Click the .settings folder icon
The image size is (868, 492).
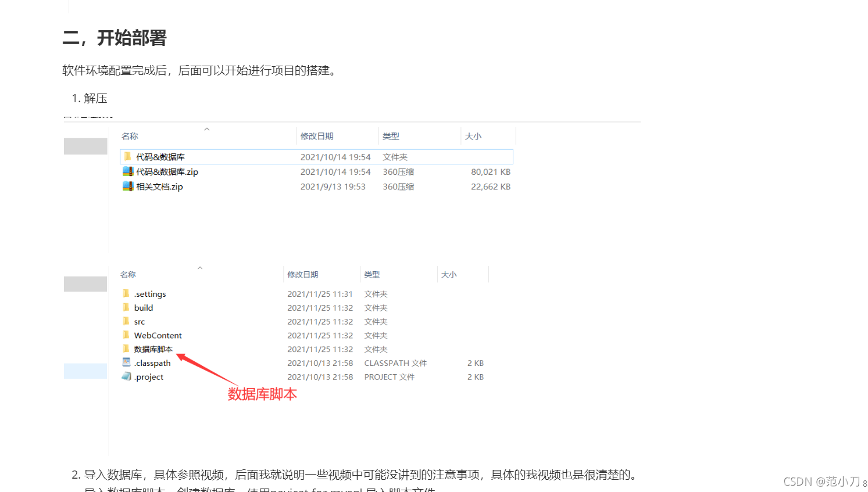tap(126, 293)
